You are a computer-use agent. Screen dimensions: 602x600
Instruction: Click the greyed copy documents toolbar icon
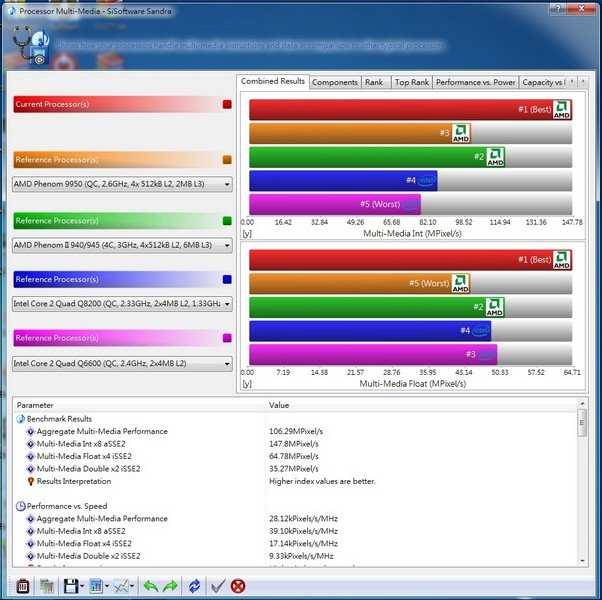(47, 586)
